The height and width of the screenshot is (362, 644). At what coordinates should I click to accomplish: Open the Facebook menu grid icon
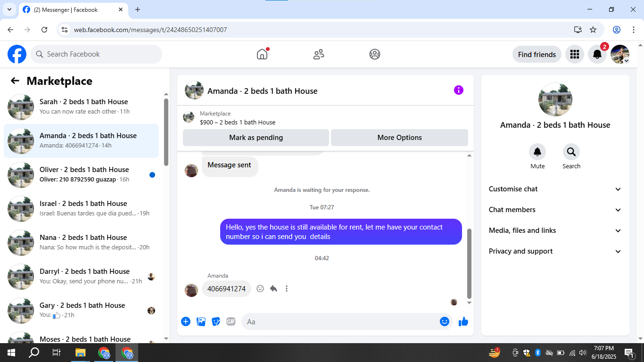point(575,54)
